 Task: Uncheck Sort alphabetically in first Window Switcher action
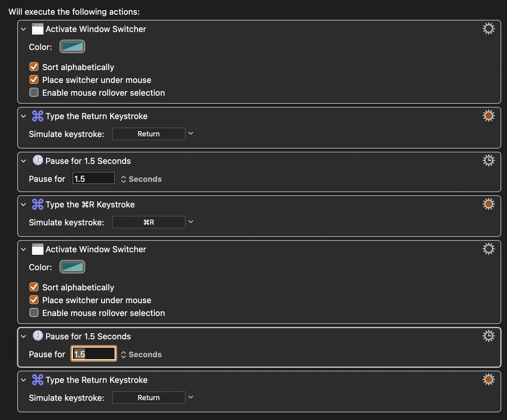34,67
